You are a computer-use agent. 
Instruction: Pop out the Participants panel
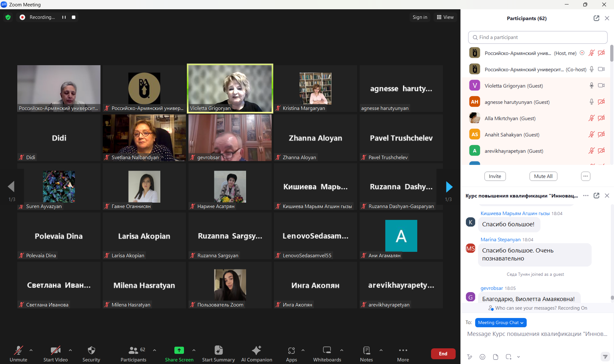(x=596, y=18)
